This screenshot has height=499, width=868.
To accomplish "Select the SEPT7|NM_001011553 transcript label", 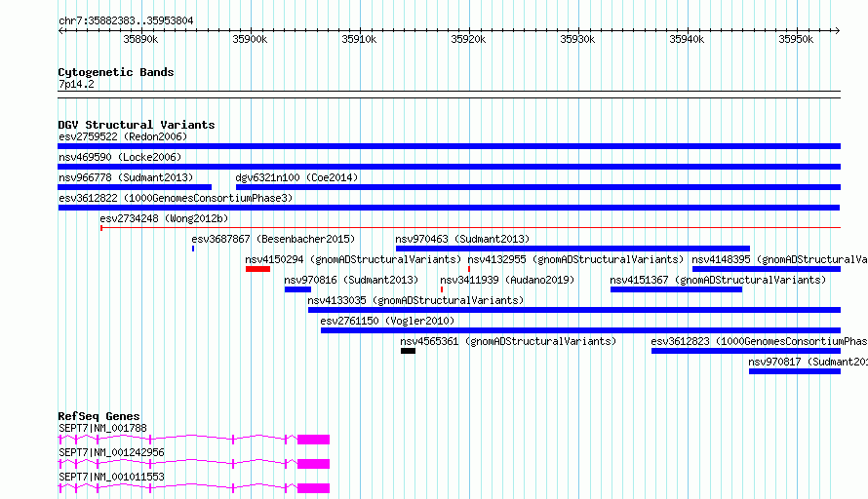I will 111,477.
